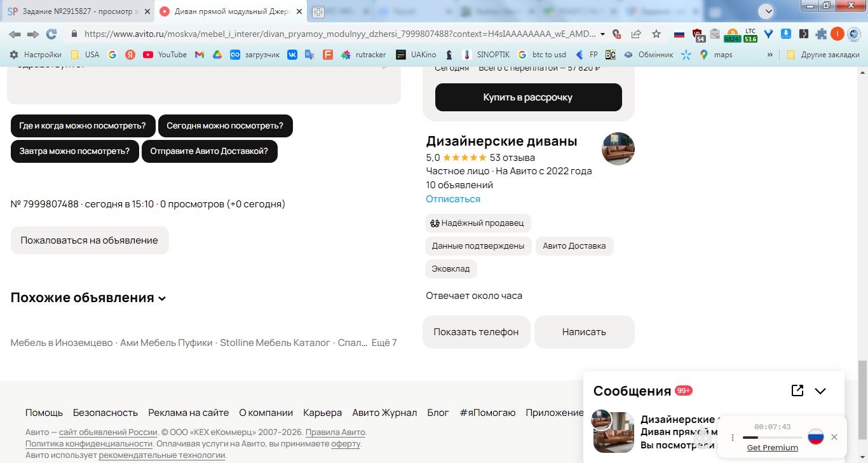Report the listing via Пожаловаться на объявление
The height and width of the screenshot is (463, 868).
coord(90,240)
